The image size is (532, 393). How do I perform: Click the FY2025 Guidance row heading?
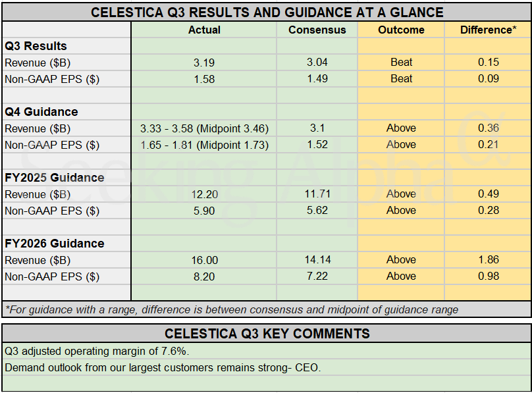[x=54, y=178]
